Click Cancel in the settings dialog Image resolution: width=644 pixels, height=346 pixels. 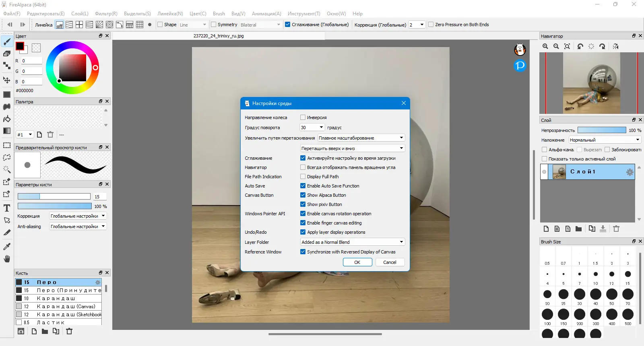pyautogui.click(x=390, y=262)
